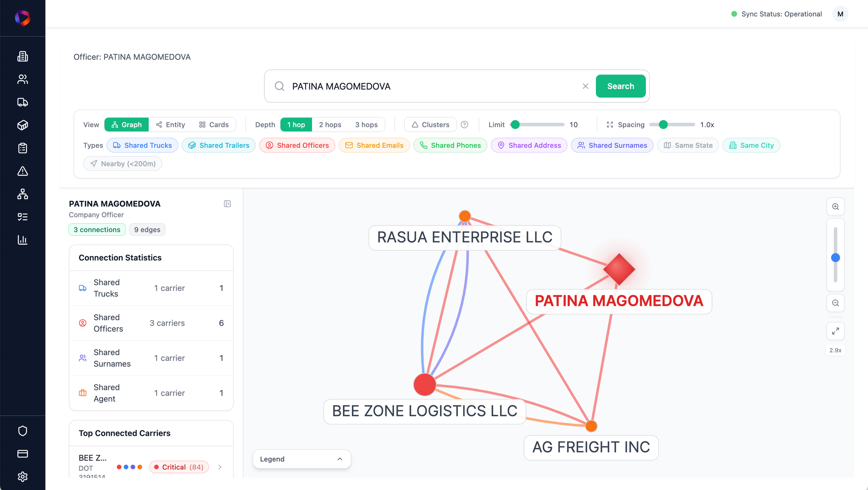Toggle the Shared Officers type filter
The image size is (868, 490).
(297, 145)
